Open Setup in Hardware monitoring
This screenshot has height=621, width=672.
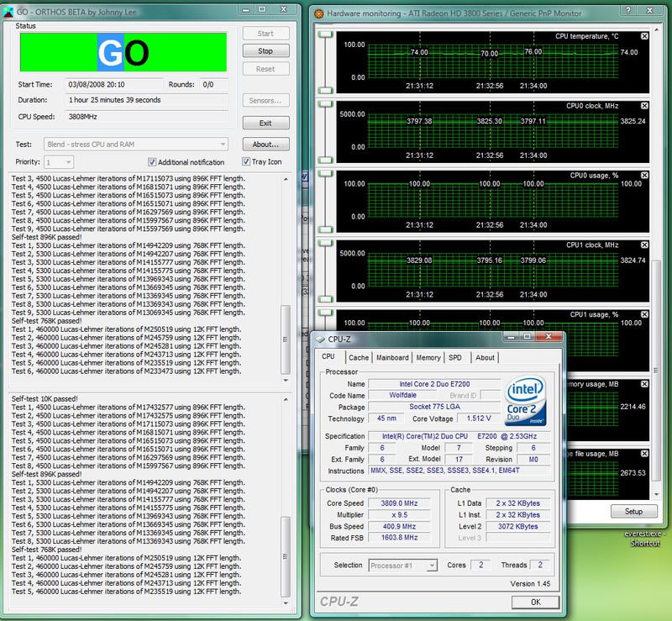[x=634, y=511]
